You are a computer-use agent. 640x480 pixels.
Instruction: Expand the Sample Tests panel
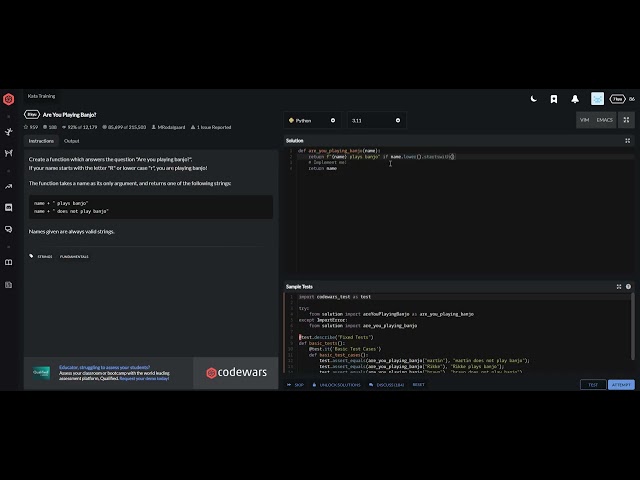click(x=619, y=287)
